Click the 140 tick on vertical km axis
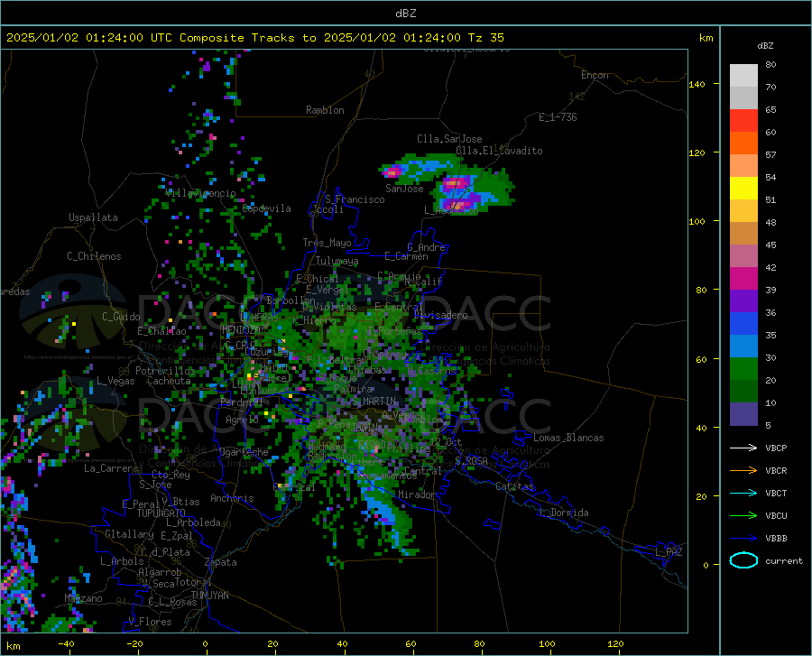Image resolution: width=812 pixels, height=656 pixels. point(697,85)
